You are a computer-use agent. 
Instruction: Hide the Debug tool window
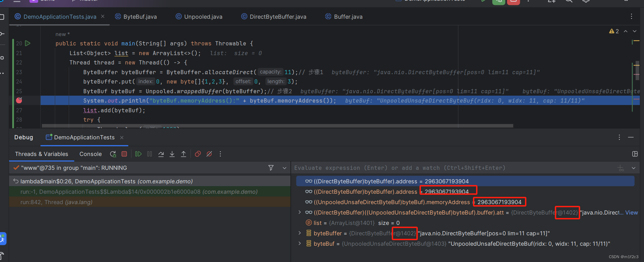tap(631, 137)
